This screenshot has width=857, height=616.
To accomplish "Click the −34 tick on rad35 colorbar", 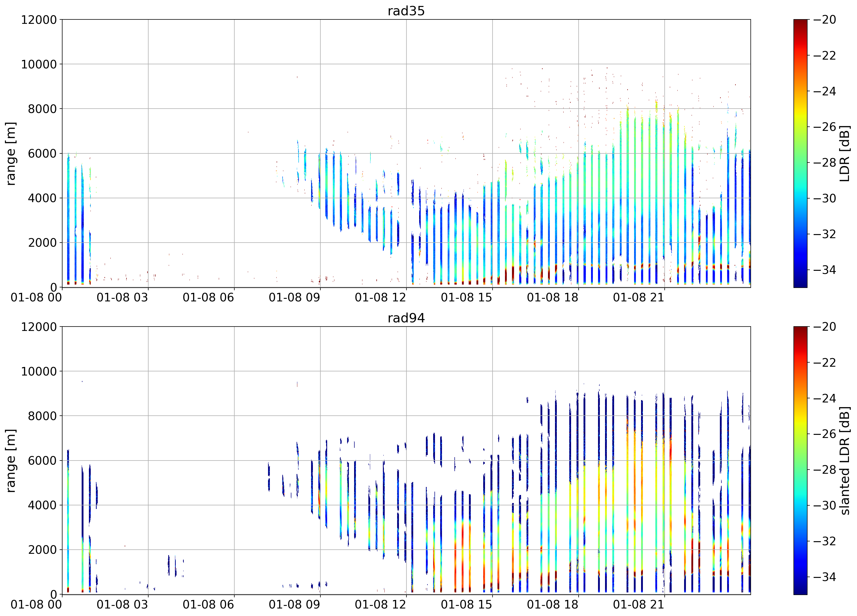I will [825, 270].
